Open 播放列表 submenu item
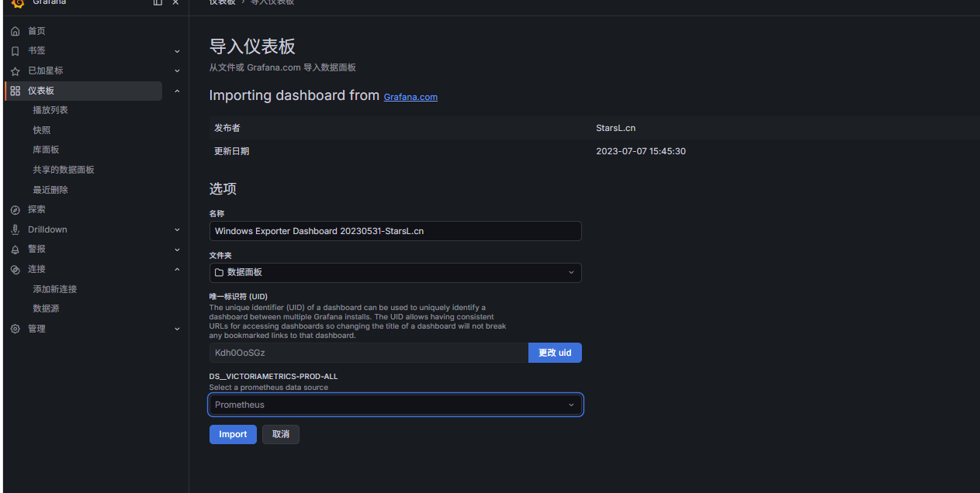 tap(50, 110)
